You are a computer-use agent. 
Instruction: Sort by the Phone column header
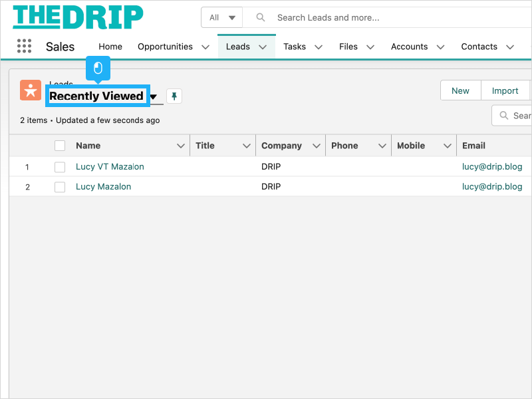pos(344,146)
